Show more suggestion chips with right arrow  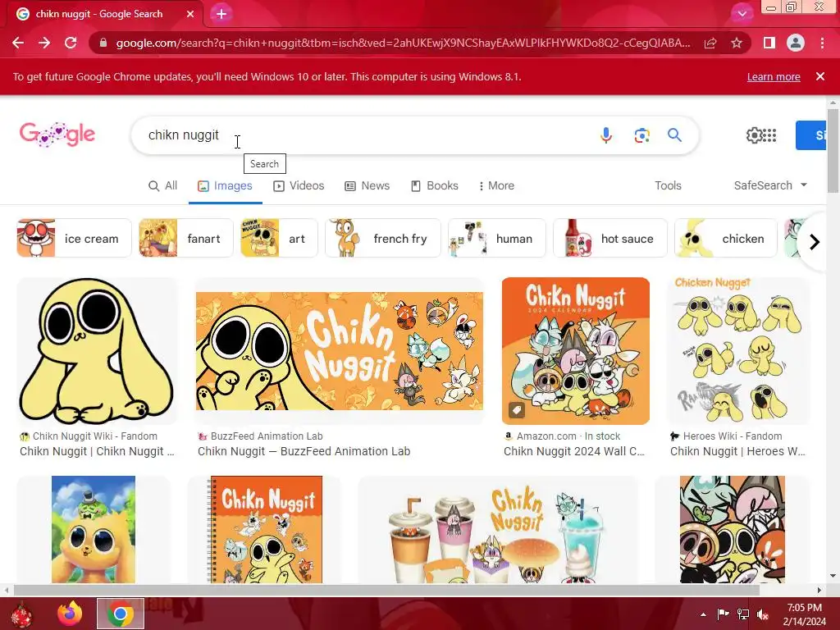[815, 242]
